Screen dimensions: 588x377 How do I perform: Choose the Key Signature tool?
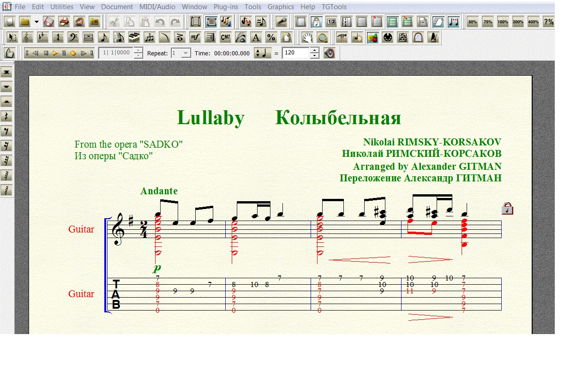[42, 38]
